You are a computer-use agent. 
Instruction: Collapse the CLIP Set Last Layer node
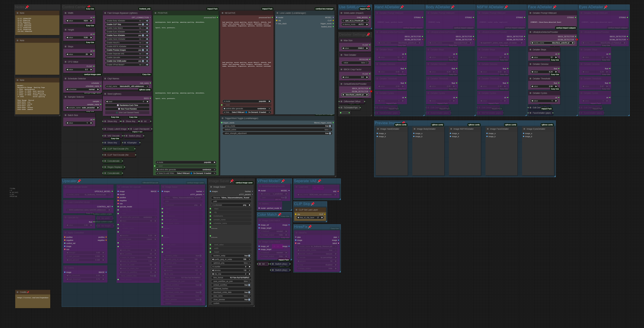click(x=296, y=210)
